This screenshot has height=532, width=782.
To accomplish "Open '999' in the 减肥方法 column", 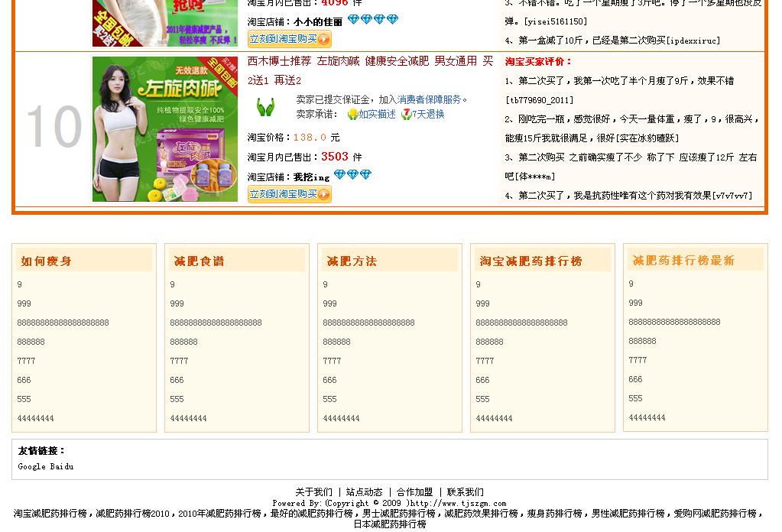I will [329, 303].
